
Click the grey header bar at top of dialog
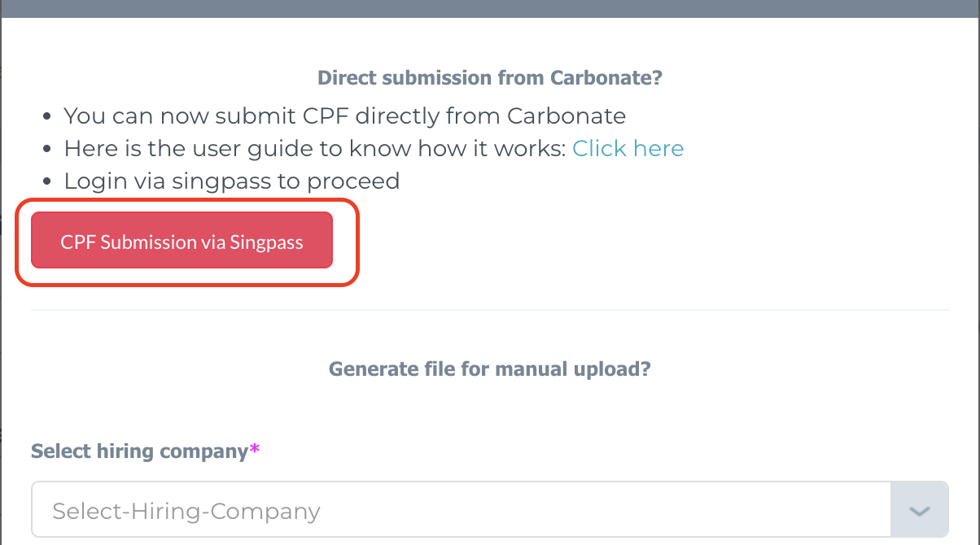click(490, 8)
